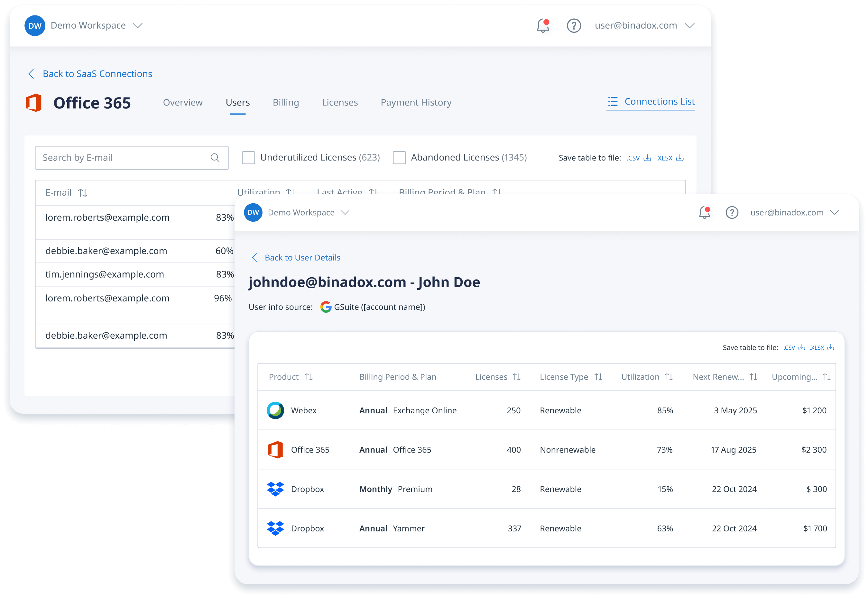Click the DW avatar in the John Doe window

pos(253,212)
